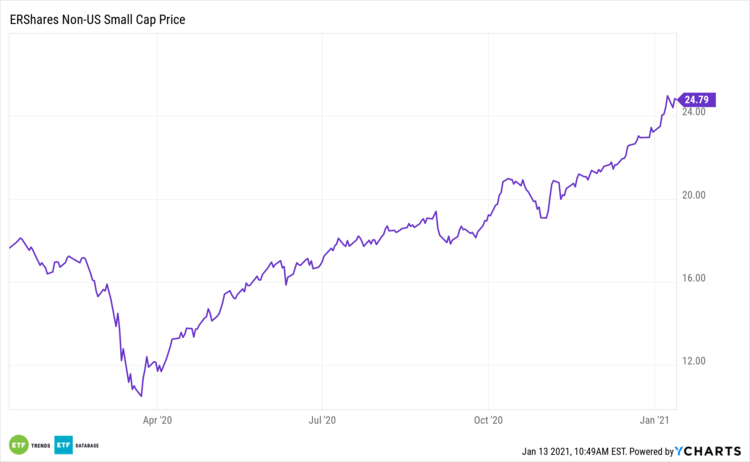Select the Jan '21 x-axis label
Viewport: 750px width, 462px height.
click(653, 420)
